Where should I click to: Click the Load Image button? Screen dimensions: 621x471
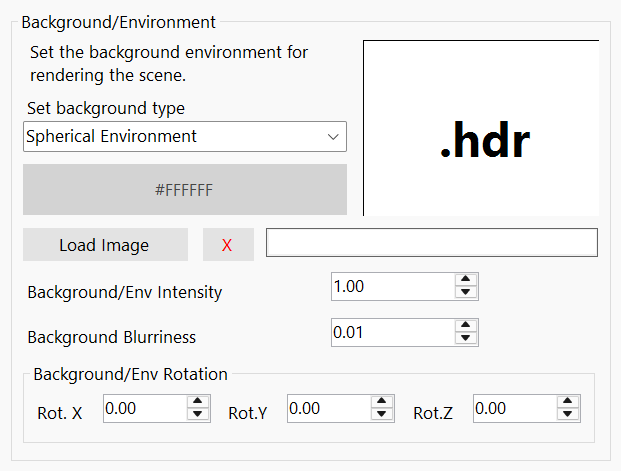tap(105, 244)
